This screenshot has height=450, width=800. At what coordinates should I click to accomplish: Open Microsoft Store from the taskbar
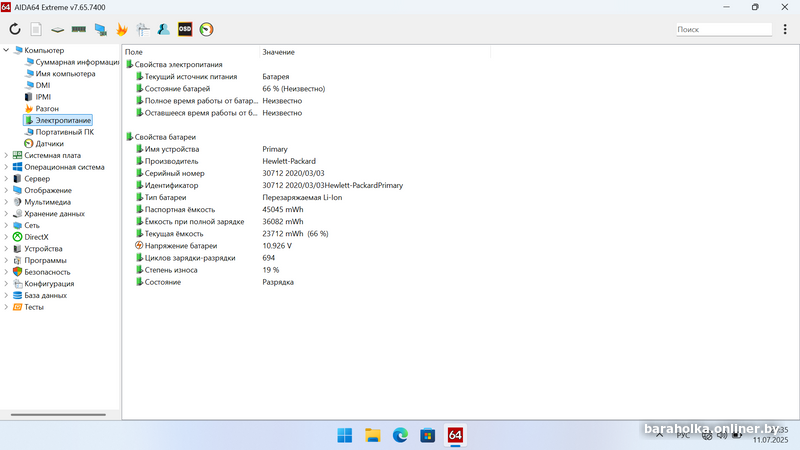click(428, 435)
